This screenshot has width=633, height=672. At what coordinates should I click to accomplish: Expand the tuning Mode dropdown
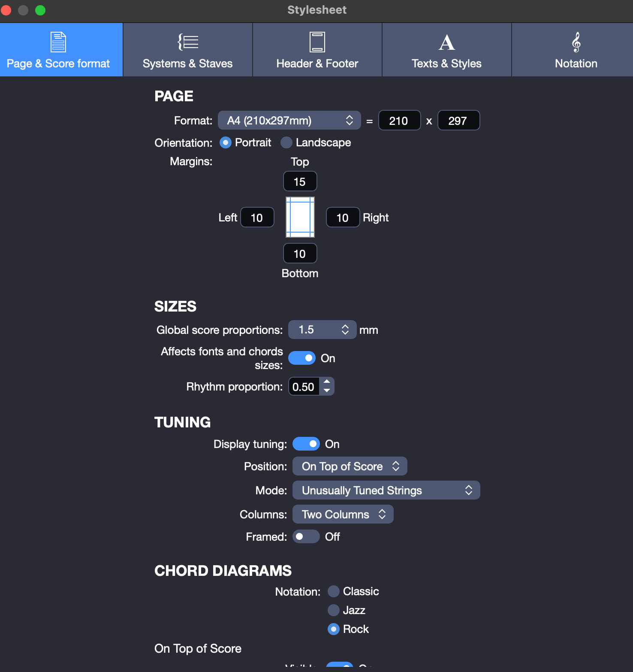386,490
